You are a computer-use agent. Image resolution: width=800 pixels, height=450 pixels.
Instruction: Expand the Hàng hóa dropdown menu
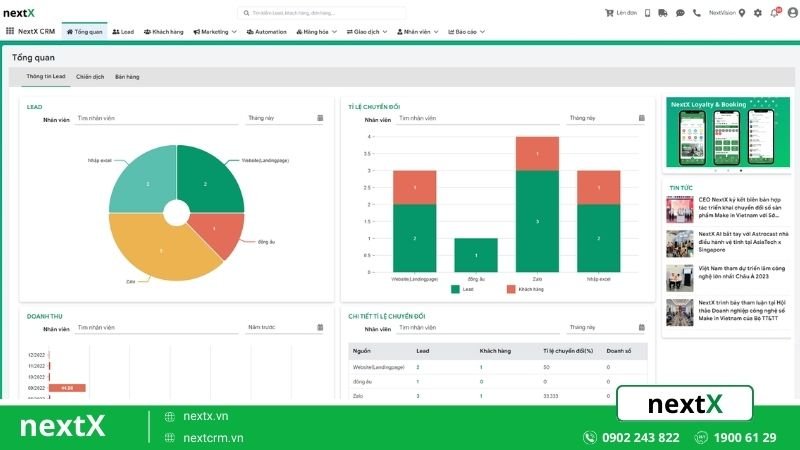(x=316, y=32)
